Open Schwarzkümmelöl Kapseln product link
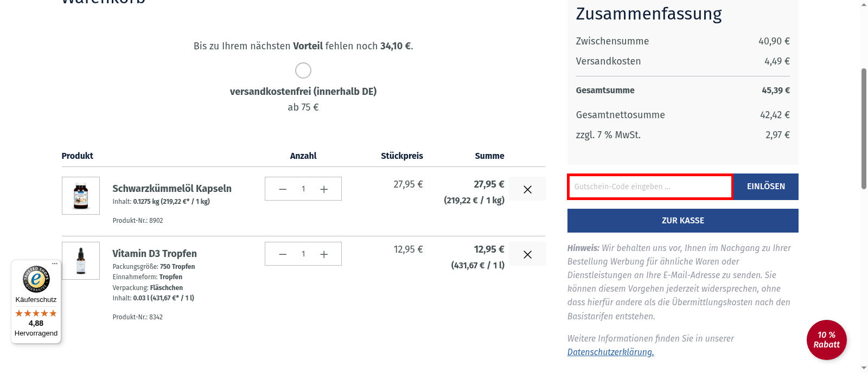This screenshot has width=868, height=373. click(x=172, y=189)
